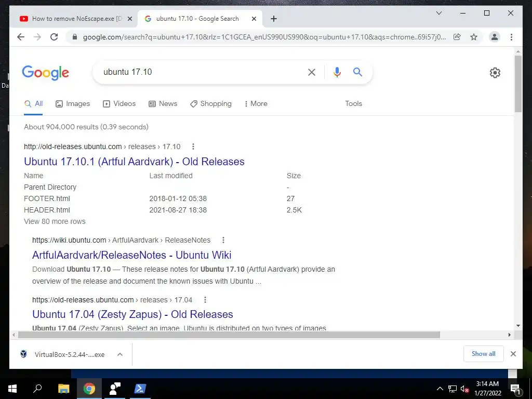Click the Google logo
Image resolution: width=532 pixels, height=399 pixels.
point(46,73)
